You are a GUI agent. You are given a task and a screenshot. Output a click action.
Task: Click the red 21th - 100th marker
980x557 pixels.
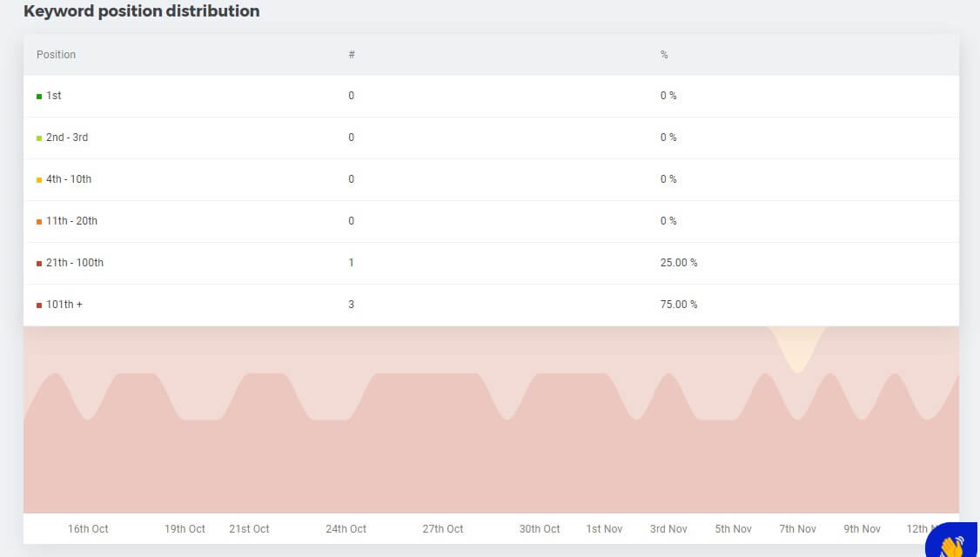click(39, 264)
